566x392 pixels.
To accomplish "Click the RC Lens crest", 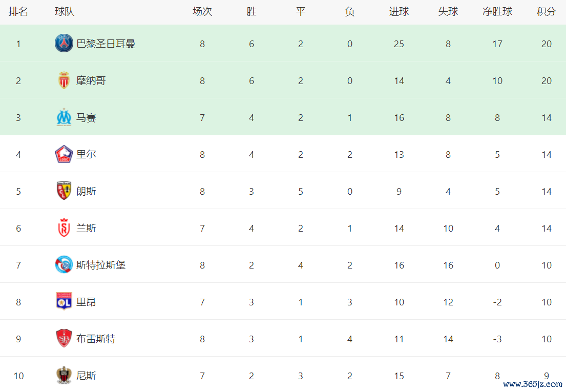I will point(64,191).
